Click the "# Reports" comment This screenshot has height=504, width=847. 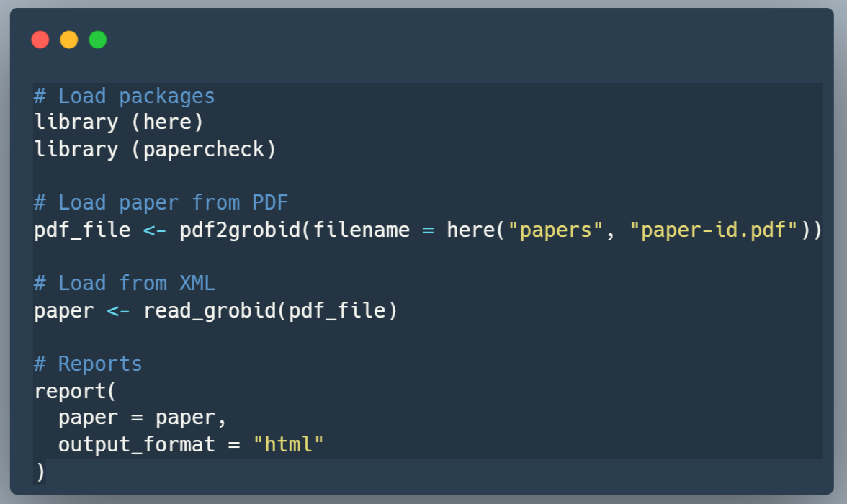coord(88,364)
